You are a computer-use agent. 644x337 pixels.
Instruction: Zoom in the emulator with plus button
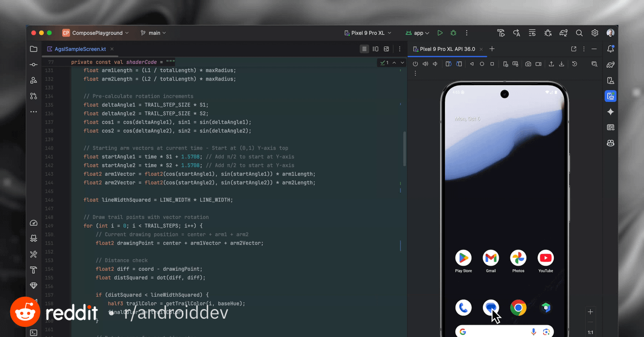tap(590, 312)
